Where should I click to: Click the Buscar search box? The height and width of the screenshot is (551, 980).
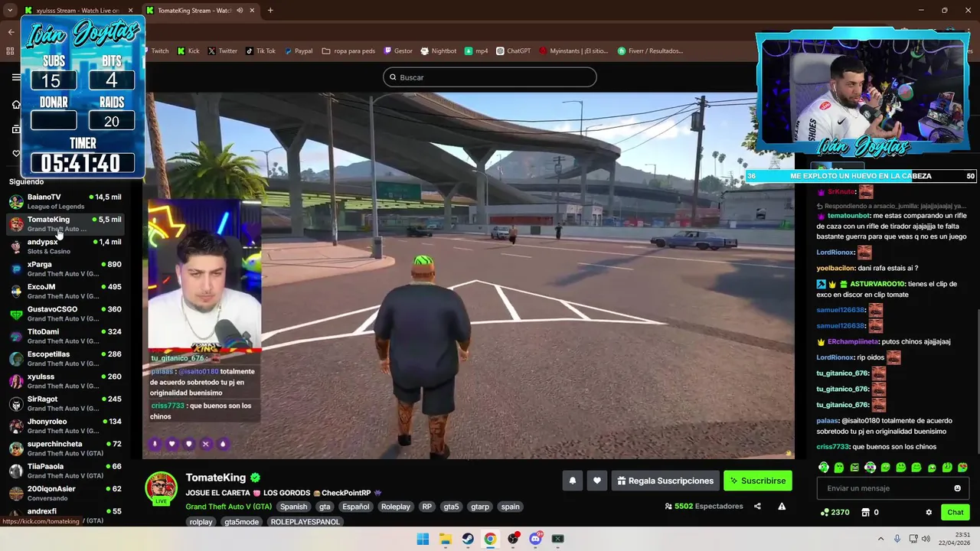click(x=490, y=77)
